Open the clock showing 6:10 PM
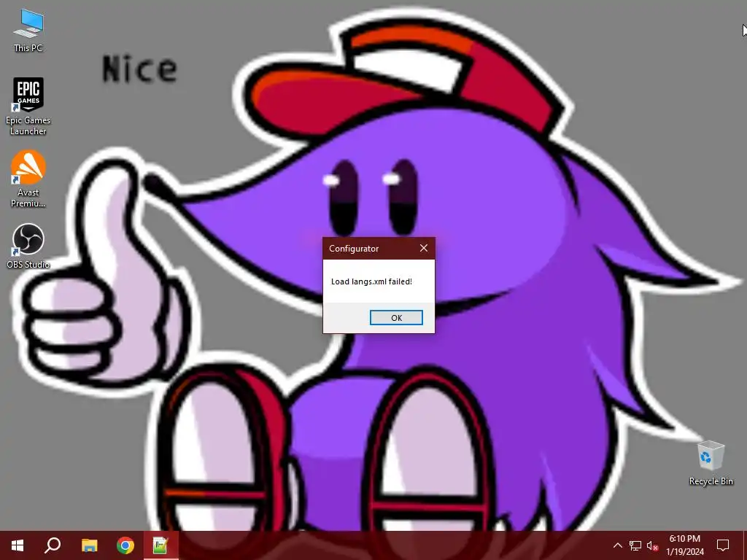The image size is (747, 560). [x=684, y=545]
